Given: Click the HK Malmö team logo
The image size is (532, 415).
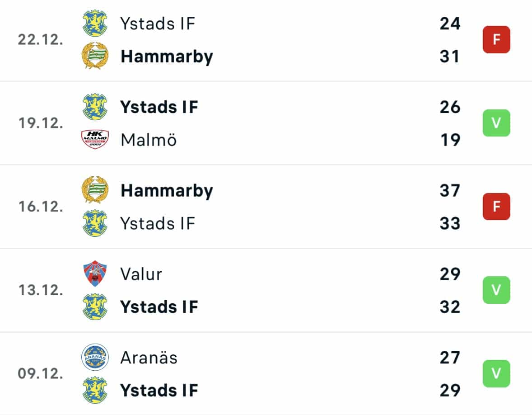Looking at the screenshot, I should (x=95, y=139).
